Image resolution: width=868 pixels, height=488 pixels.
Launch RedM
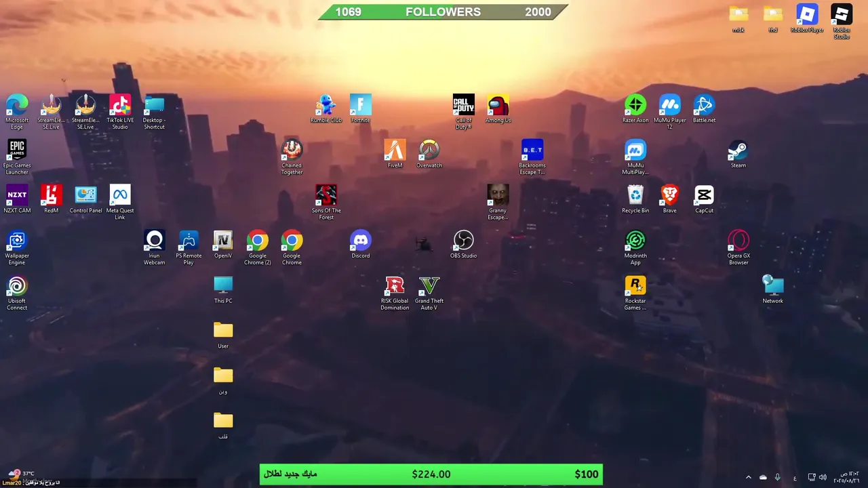click(51, 199)
